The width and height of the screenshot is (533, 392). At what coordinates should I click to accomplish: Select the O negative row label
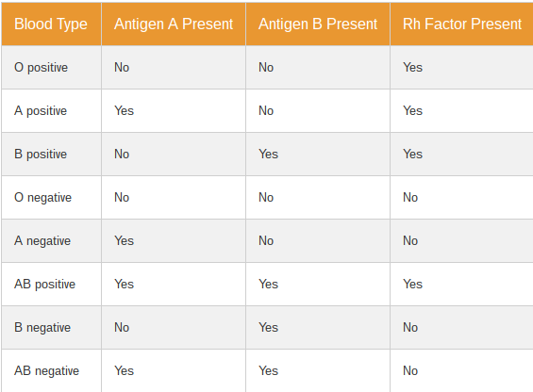pyautogui.click(x=42, y=198)
